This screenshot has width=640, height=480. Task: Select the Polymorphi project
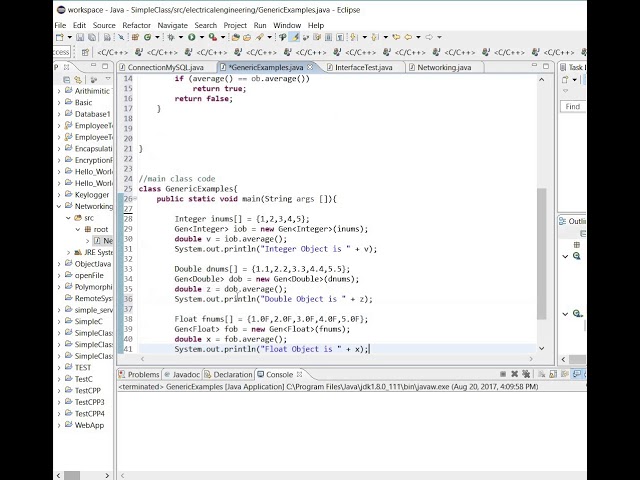click(x=93, y=287)
